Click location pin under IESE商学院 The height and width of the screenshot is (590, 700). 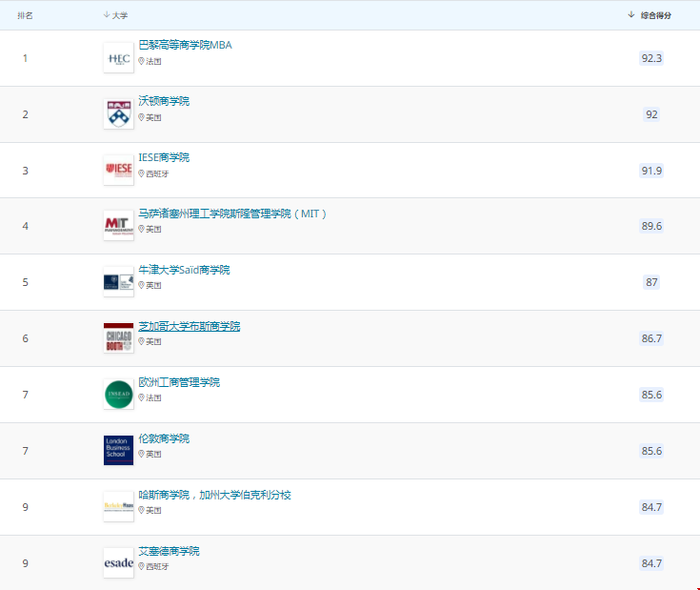(x=141, y=173)
